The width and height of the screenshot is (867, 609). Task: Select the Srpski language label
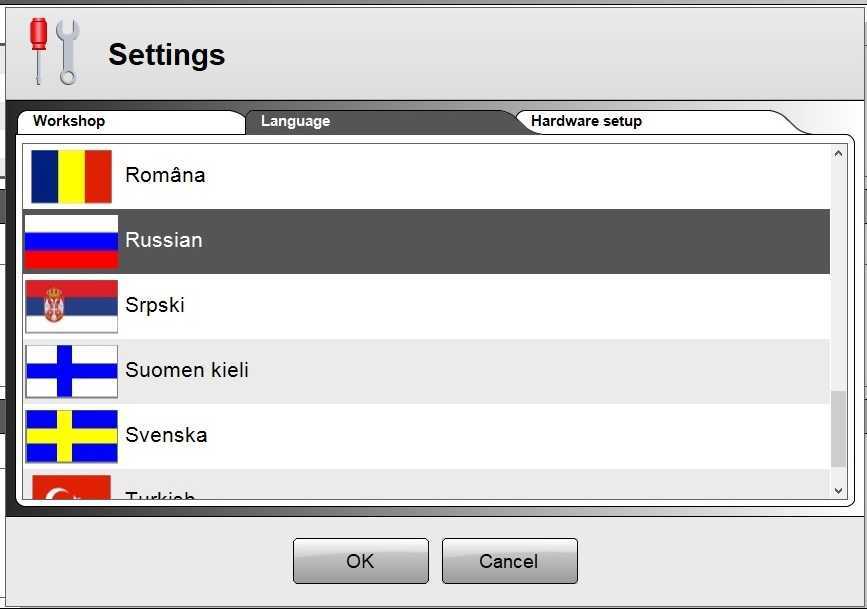(x=155, y=305)
